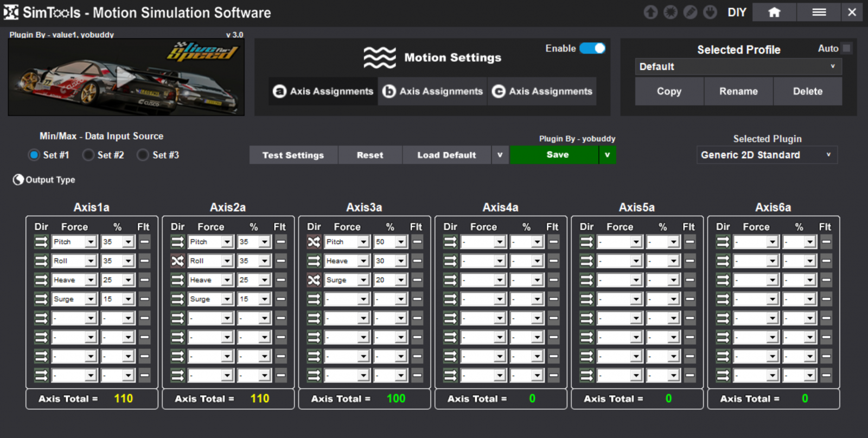
Task: Click the Test Settings button
Action: 293,155
